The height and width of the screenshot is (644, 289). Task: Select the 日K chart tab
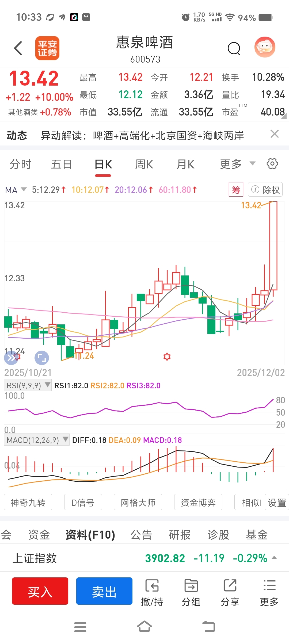tap(103, 164)
